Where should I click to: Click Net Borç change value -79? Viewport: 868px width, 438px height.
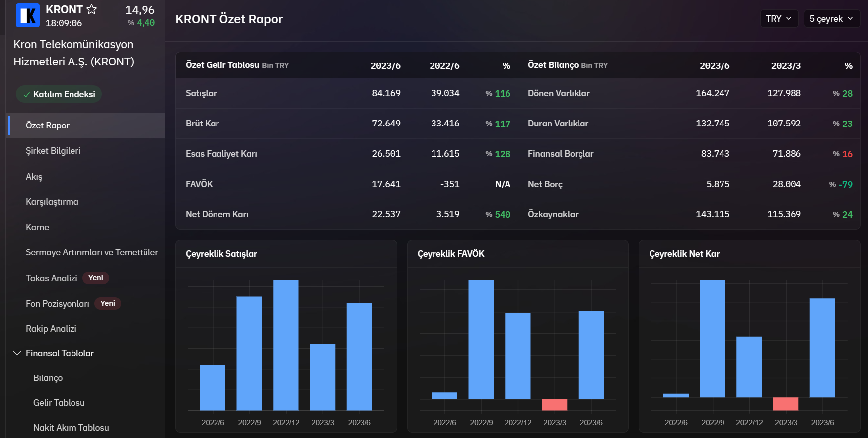[x=846, y=185]
